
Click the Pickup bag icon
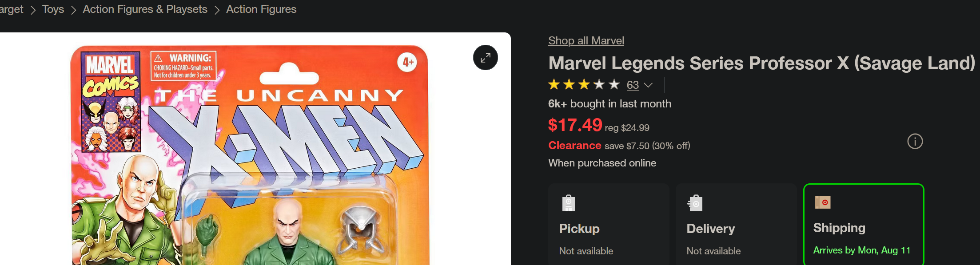coord(568,203)
